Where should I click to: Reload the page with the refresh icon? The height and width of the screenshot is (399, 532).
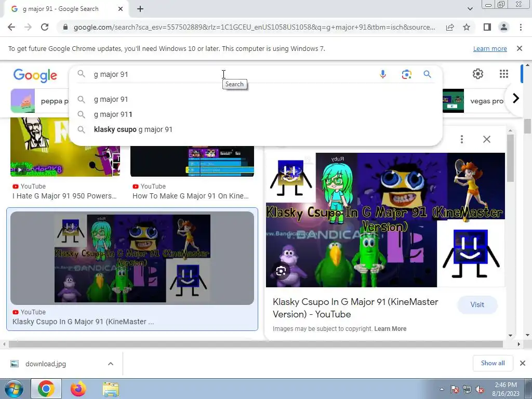pyautogui.click(x=45, y=27)
